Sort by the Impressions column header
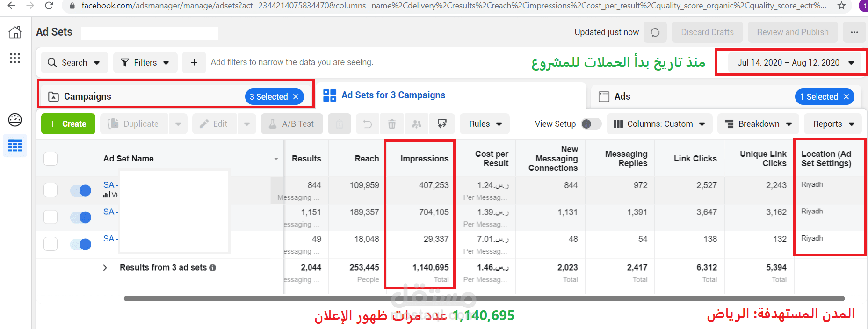Image resolution: width=868 pixels, height=329 pixels. coord(424,159)
